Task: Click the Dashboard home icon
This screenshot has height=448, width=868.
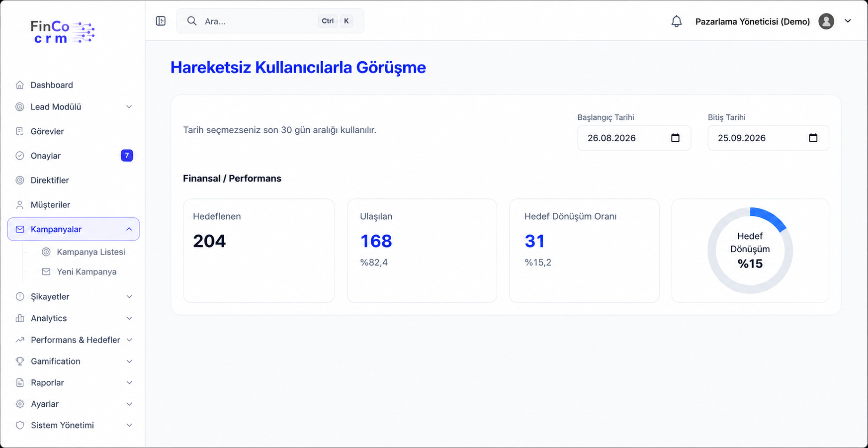Action: pos(20,85)
